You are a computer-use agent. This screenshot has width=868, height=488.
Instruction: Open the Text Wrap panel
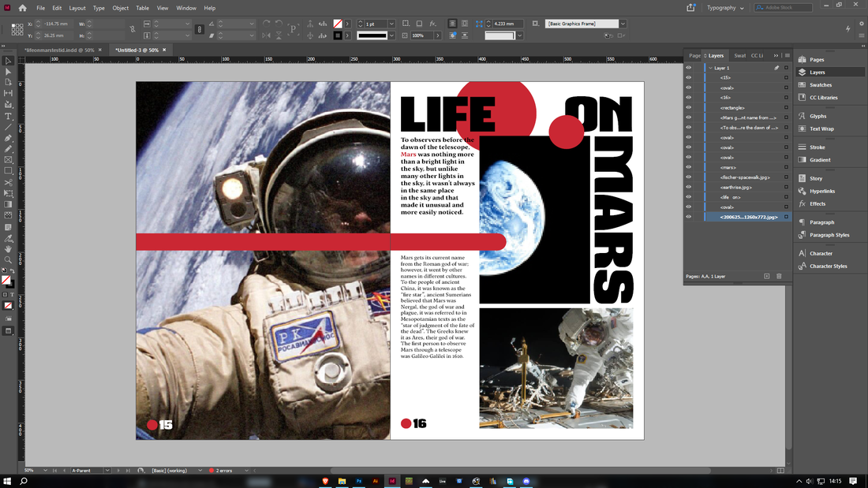pyautogui.click(x=821, y=129)
